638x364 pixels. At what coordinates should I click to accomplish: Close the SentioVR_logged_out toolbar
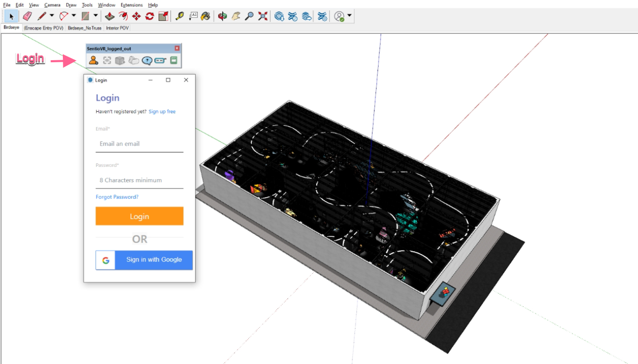click(x=177, y=48)
